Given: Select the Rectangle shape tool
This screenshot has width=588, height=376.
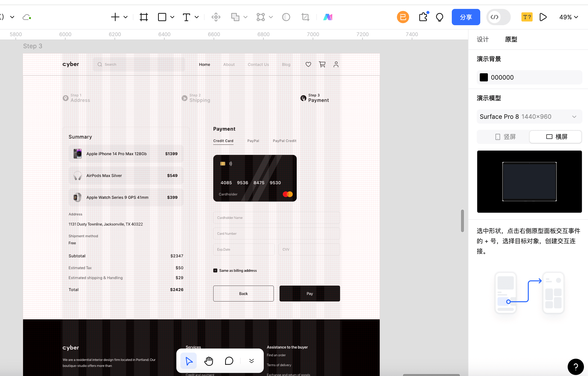Looking at the screenshot, I should (x=162, y=17).
